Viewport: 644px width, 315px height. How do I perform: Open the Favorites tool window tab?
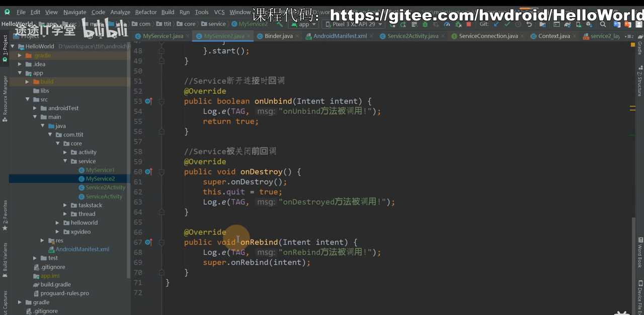click(5, 215)
